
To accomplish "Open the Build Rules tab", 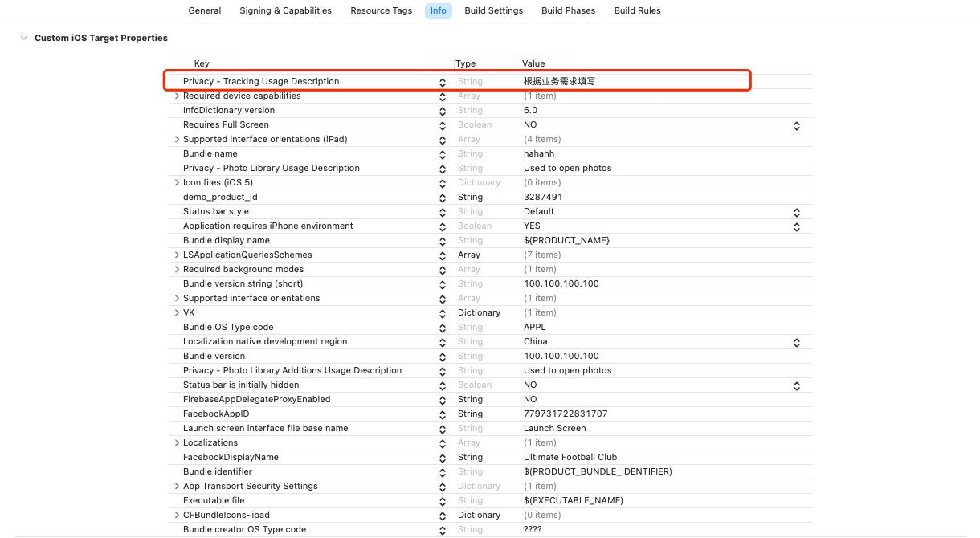I will pyautogui.click(x=637, y=10).
